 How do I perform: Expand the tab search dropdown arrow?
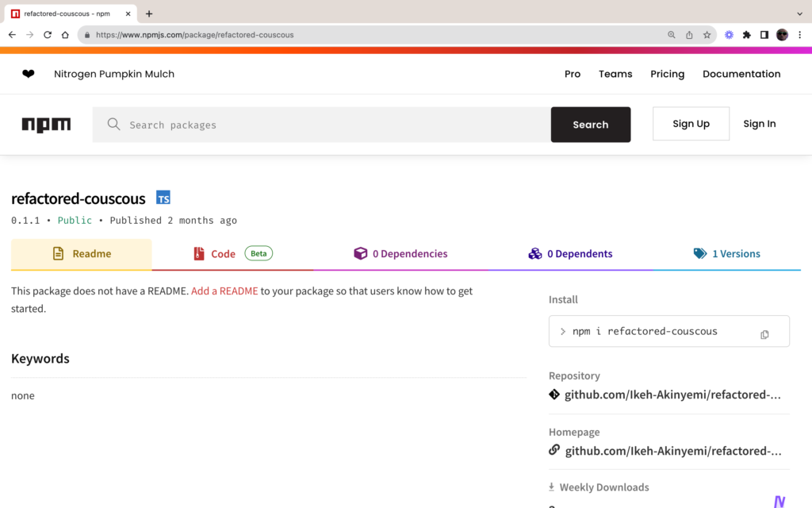coord(799,13)
